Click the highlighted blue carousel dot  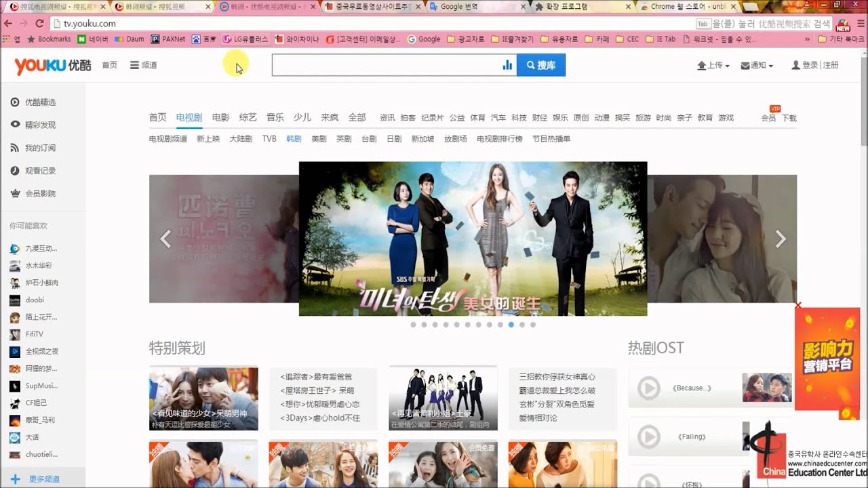(x=511, y=325)
